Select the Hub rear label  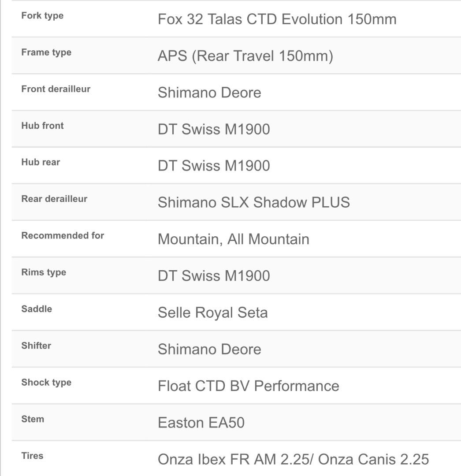pyautogui.click(x=41, y=162)
